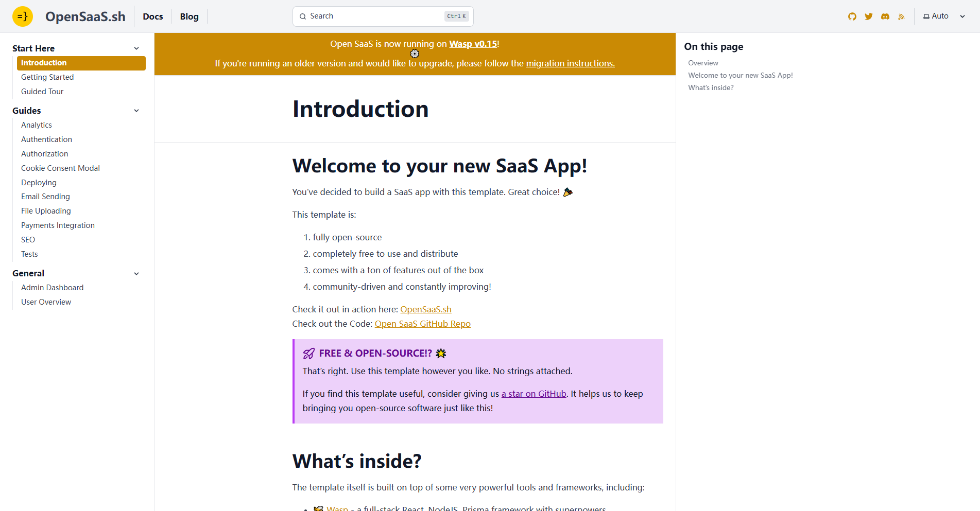
Task: Open the RSS feed icon
Action: [901, 16]
